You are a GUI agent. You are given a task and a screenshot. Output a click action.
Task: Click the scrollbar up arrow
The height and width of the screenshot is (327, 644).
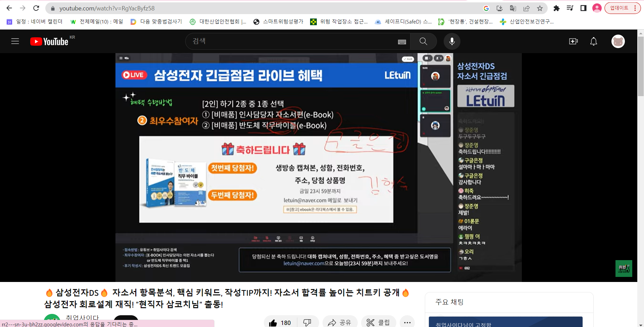tap(640, 33)
